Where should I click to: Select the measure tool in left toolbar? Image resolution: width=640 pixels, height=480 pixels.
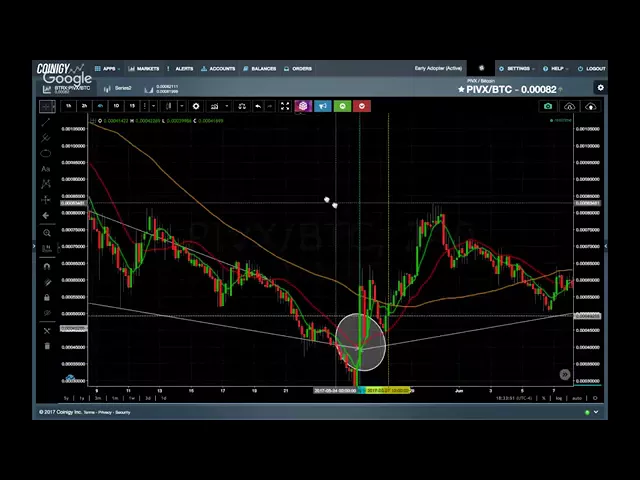[x=47, y=248]
